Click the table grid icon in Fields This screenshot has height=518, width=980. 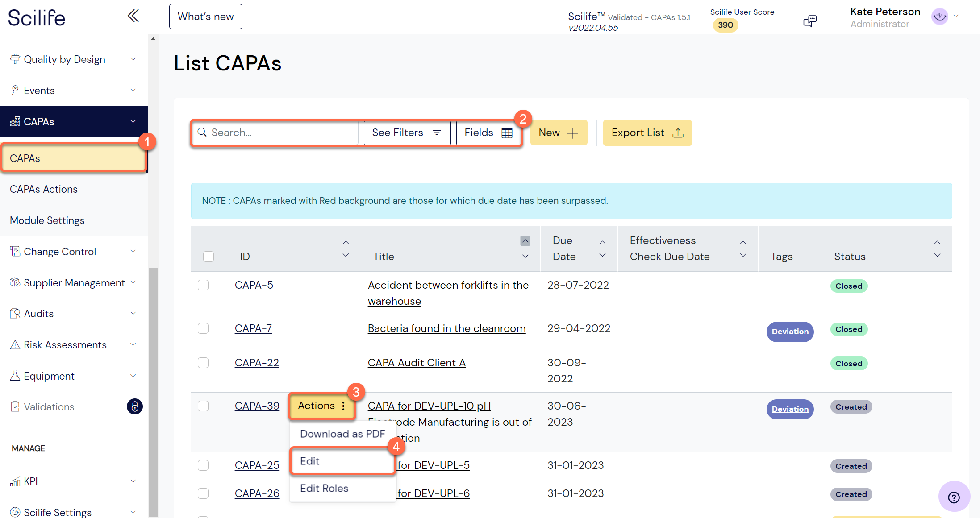point(507,133)
